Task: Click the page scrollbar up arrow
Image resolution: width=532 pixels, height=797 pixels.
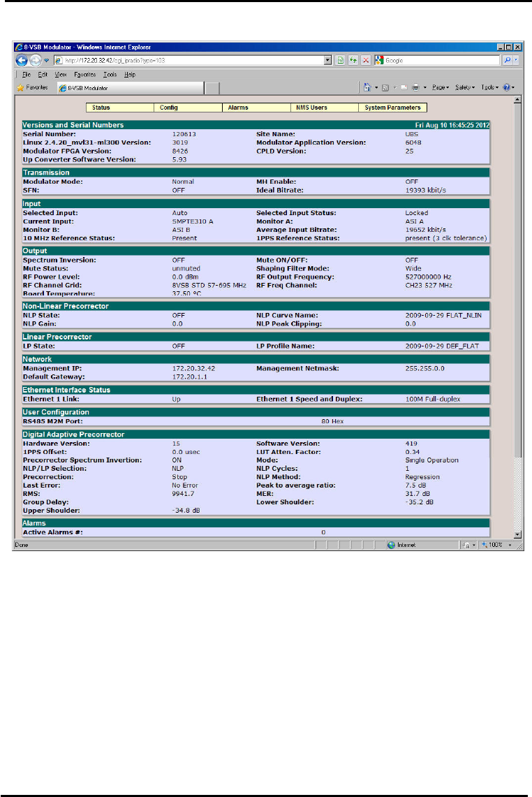Action: coord(518,100)
